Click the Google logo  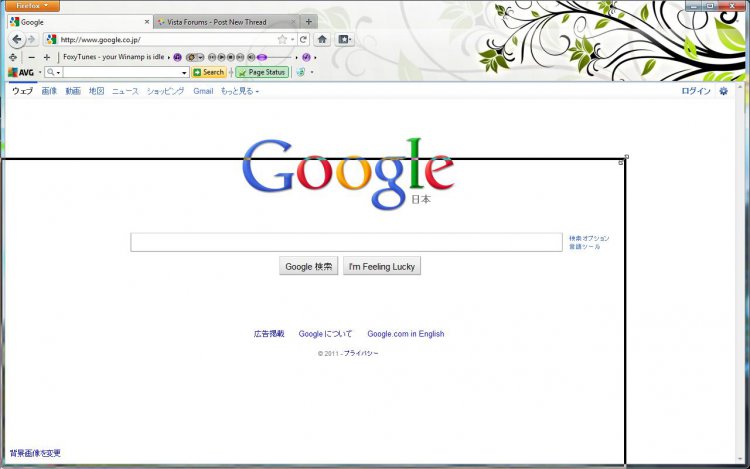point(348,174)
